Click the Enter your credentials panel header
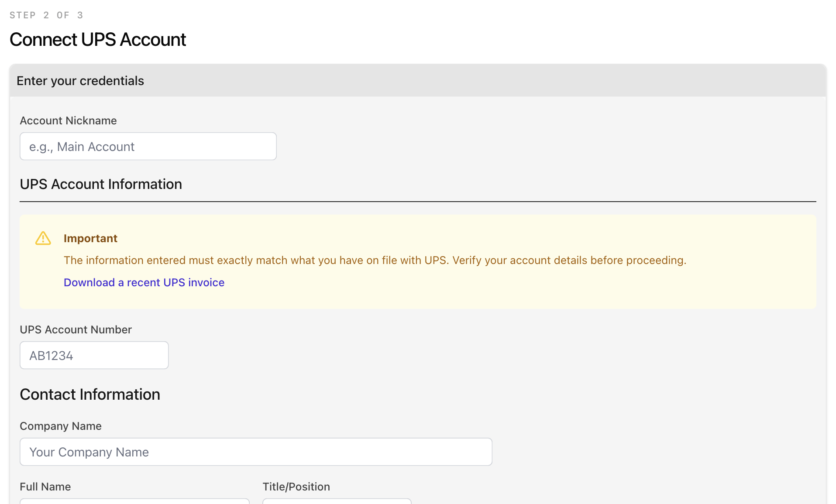836x504 pixels. coord(80,81)
